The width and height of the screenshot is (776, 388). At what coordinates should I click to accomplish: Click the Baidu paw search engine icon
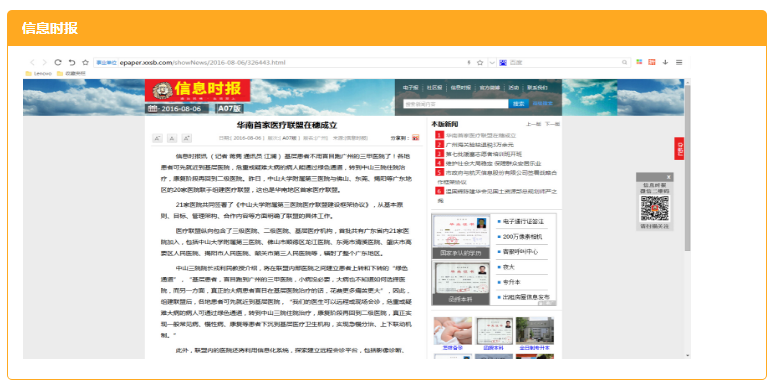tap(503, 62)
